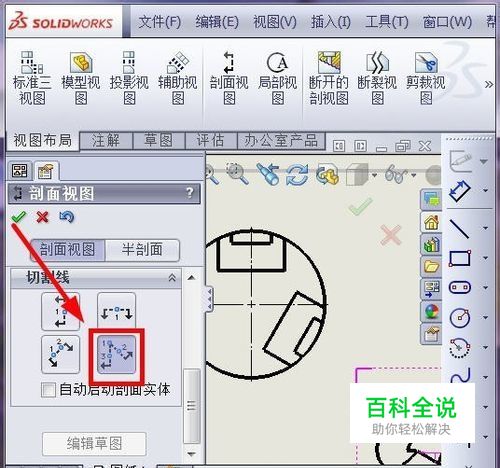Open the View Palette task pane icon
500x468 pixels.
(432, 289)
